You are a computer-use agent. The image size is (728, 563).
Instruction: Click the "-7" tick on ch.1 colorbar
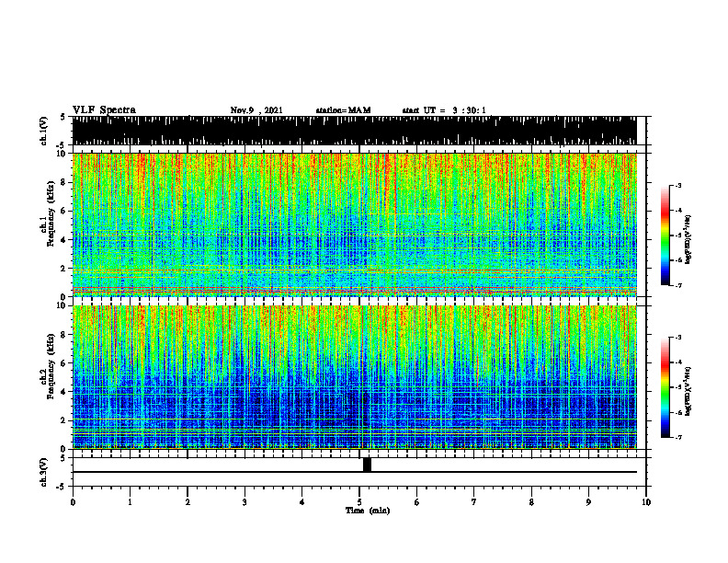[678, 285]
